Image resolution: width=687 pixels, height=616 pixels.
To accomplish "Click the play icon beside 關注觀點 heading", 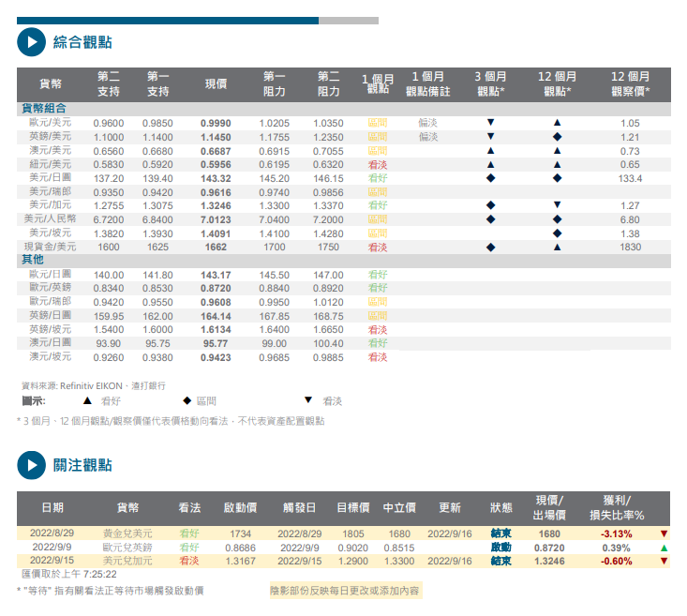I will [31, 465].
